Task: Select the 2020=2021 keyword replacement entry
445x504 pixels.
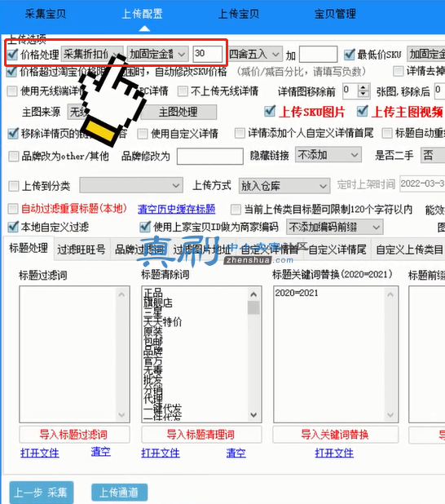Action: coord(297,293)
